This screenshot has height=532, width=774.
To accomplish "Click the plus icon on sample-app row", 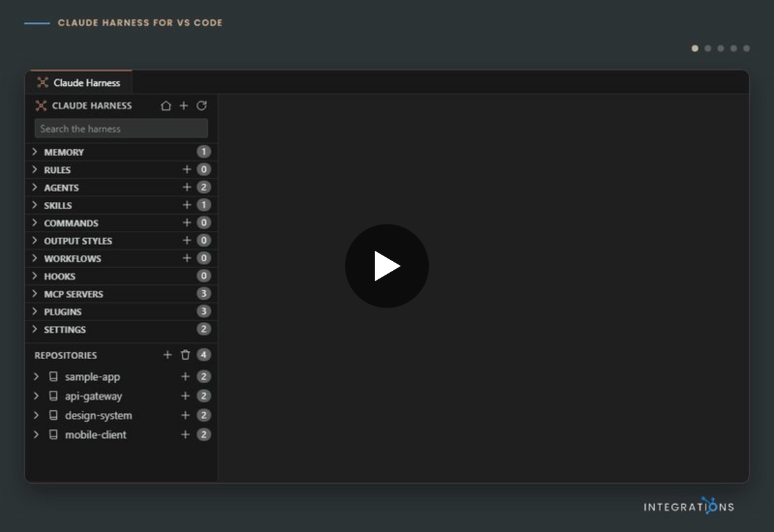I will 186,377.
